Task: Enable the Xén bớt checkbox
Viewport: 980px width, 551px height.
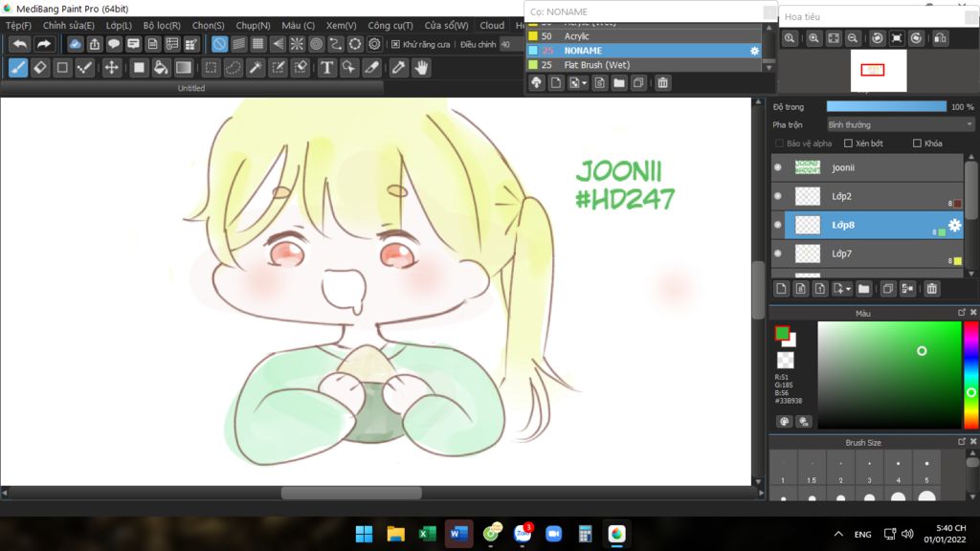Action: [x=848, y=143]
